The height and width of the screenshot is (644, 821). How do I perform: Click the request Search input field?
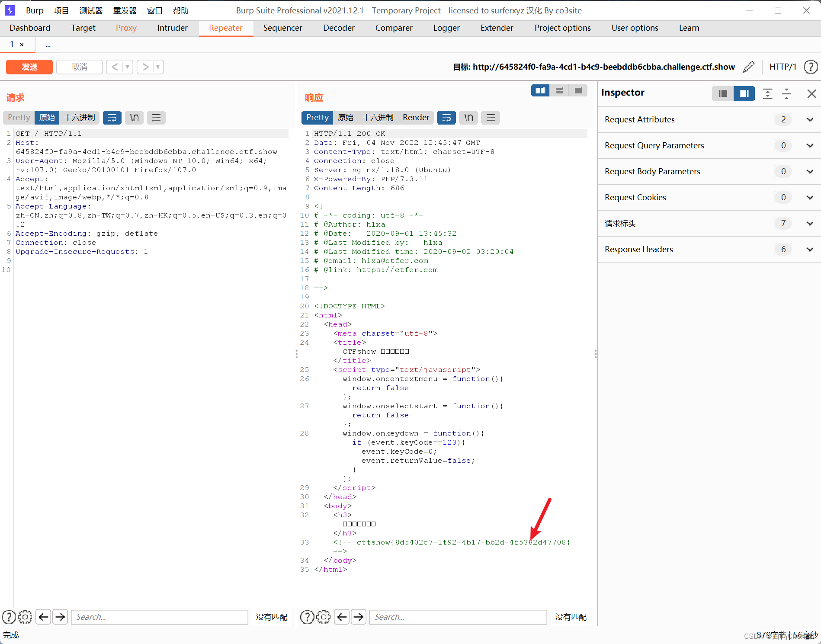(160, 617)
